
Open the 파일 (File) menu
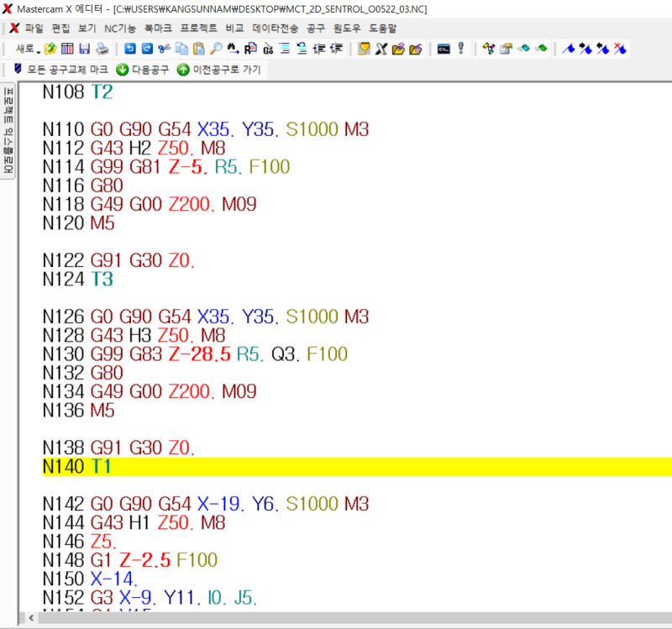[34, 28]
